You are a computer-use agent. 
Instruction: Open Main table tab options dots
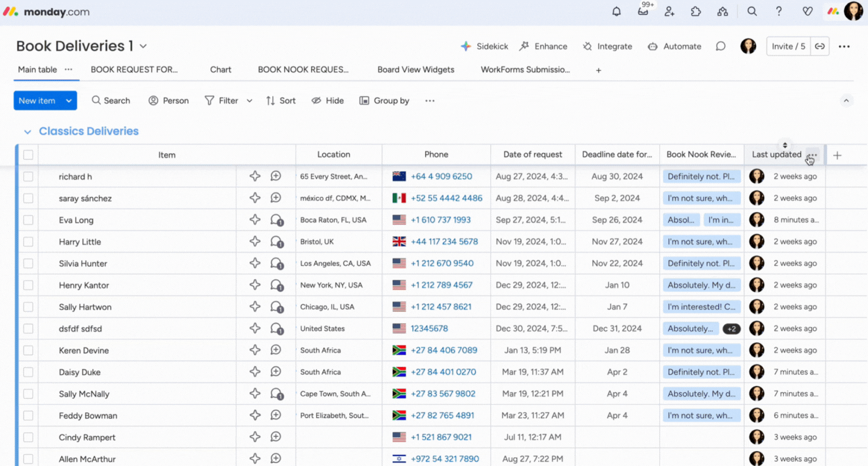pyautogui.click(x=68, y=69)
